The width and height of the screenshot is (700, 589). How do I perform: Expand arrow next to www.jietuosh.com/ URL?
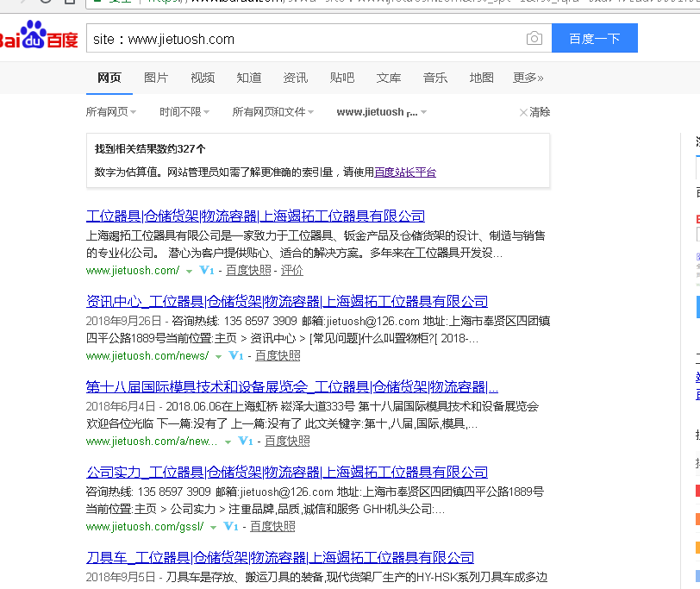tap(189, 272)
